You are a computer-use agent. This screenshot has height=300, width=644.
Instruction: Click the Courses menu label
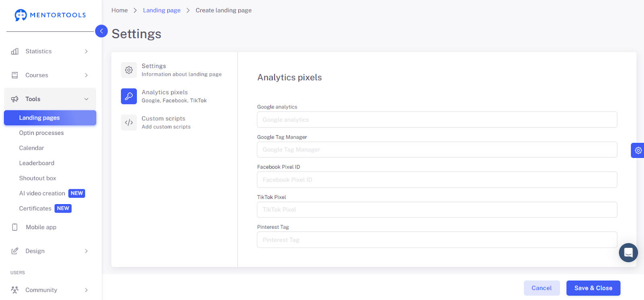(x=37, y=75)
